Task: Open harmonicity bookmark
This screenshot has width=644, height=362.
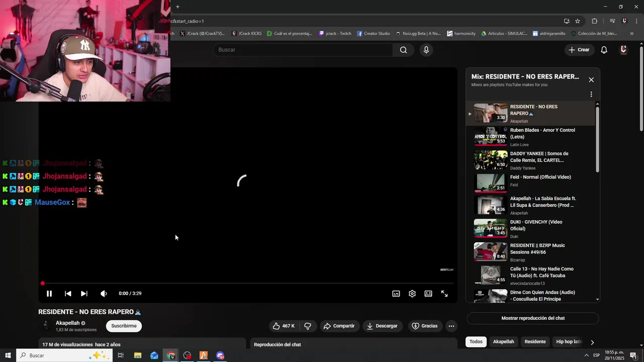Action: click(461, 34)
